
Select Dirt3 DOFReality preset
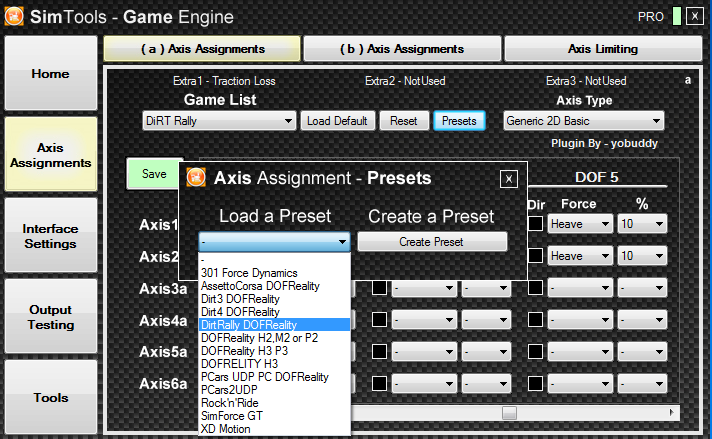[x=274, y=299]
